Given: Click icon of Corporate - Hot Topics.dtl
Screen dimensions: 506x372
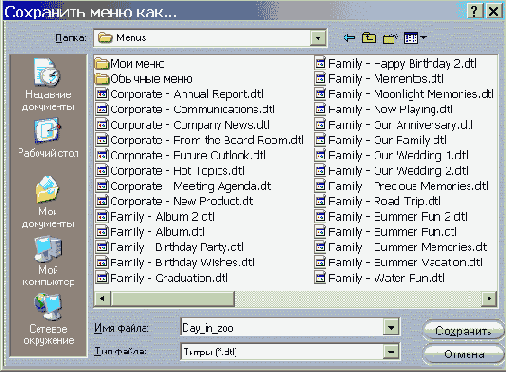Looking at the screenshot, I should (x=102, y=171).
